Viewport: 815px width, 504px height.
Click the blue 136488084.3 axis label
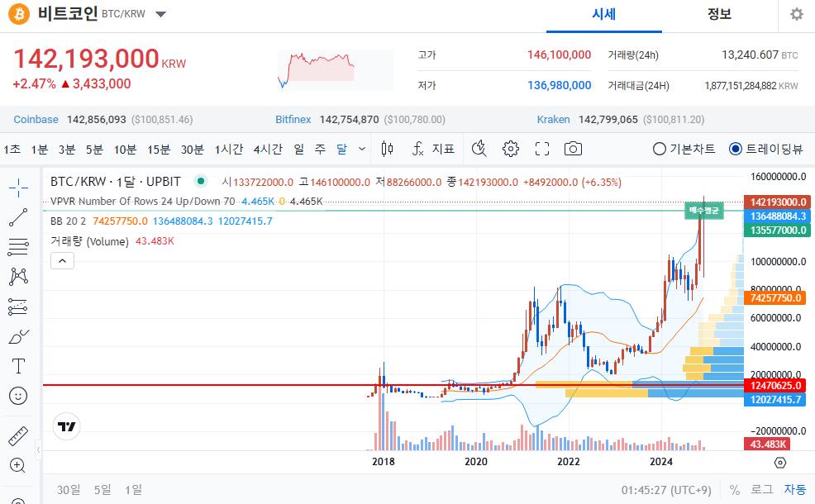[x=775, y=216]
